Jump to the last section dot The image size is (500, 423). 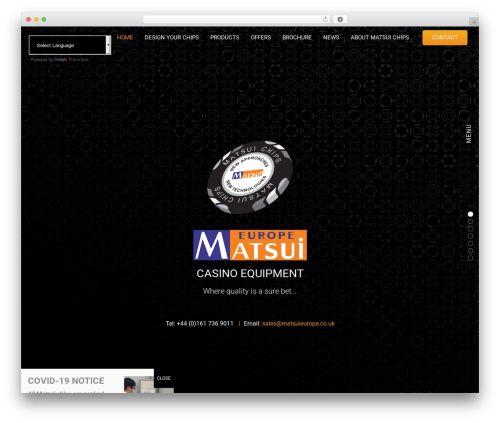(470, 258)
